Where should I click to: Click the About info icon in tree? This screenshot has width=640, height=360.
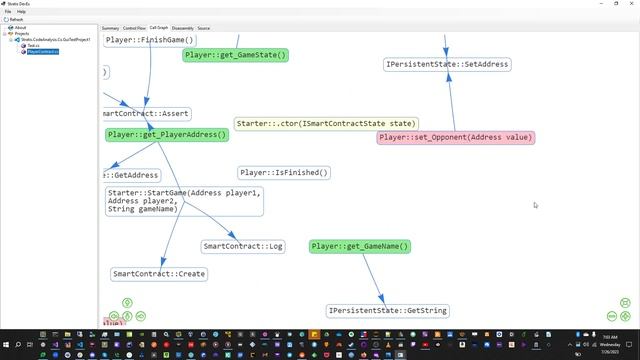tap(11, 27)
